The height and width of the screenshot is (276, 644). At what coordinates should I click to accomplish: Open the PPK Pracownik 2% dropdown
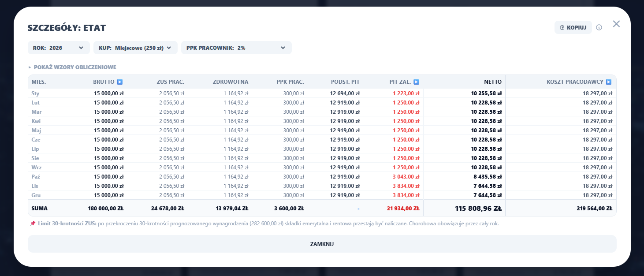236,48
